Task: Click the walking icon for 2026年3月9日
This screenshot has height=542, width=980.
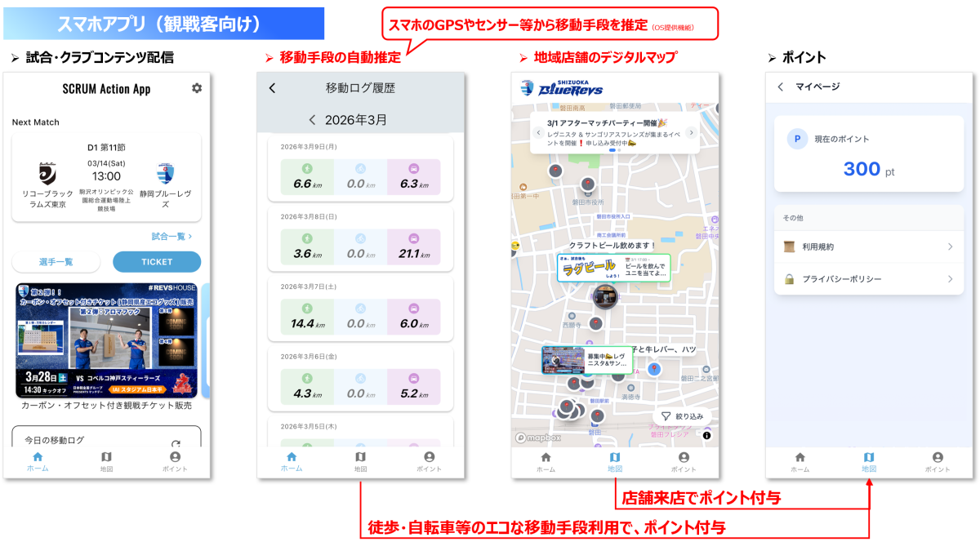Action: pos(307,168)
